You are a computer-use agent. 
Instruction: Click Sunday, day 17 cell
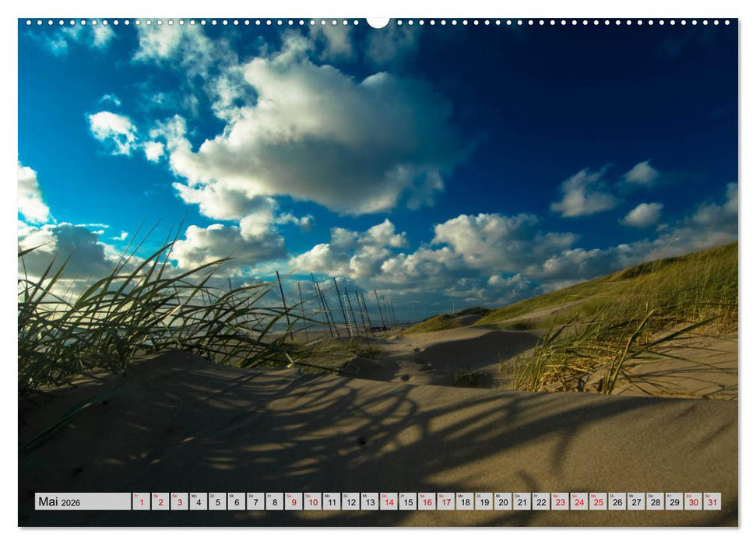[x=445, y=501]
